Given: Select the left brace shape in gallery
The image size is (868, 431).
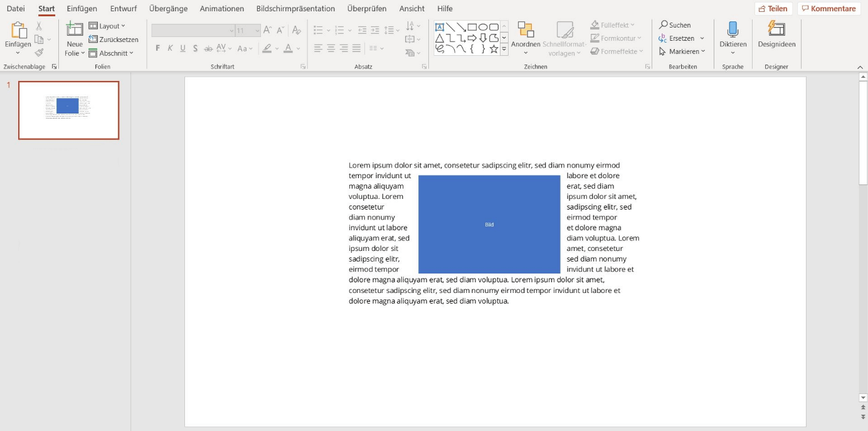Looking at the screenshot, I should coord(472,49).
